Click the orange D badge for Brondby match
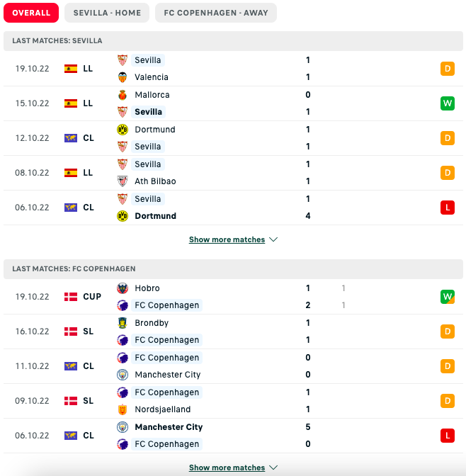466x476 pixels. (x=447, y=331)
